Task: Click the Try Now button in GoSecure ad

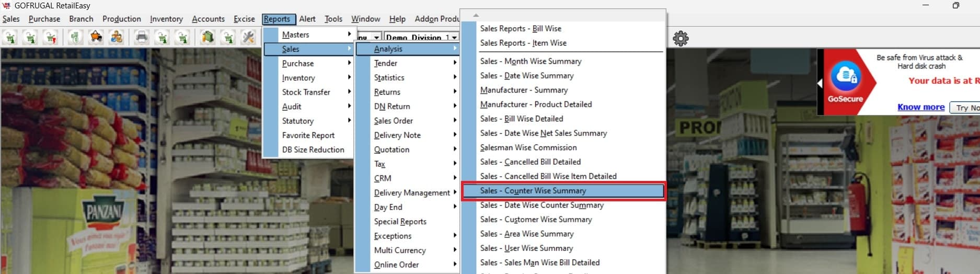Action: 966,107
